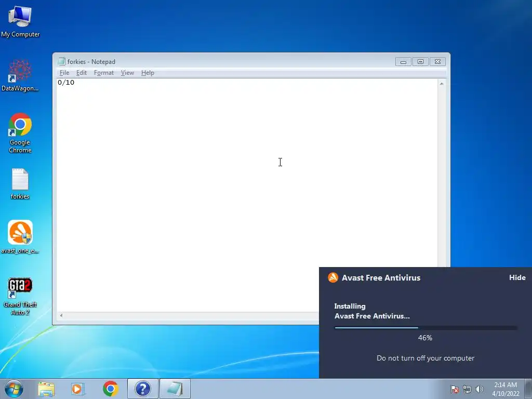
Task: Click the Avast Free Antivirus popup title
Action: tap(381, 277)
